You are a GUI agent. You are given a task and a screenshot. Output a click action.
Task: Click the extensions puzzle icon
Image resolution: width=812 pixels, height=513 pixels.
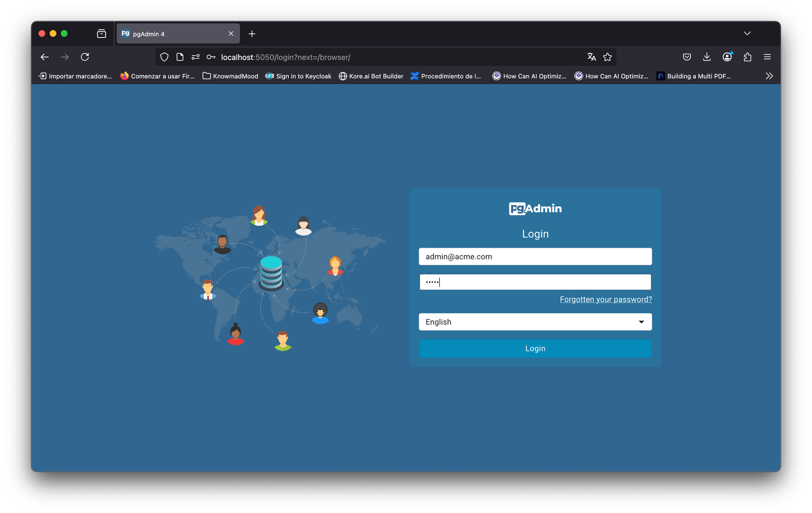tap(747, 57)
